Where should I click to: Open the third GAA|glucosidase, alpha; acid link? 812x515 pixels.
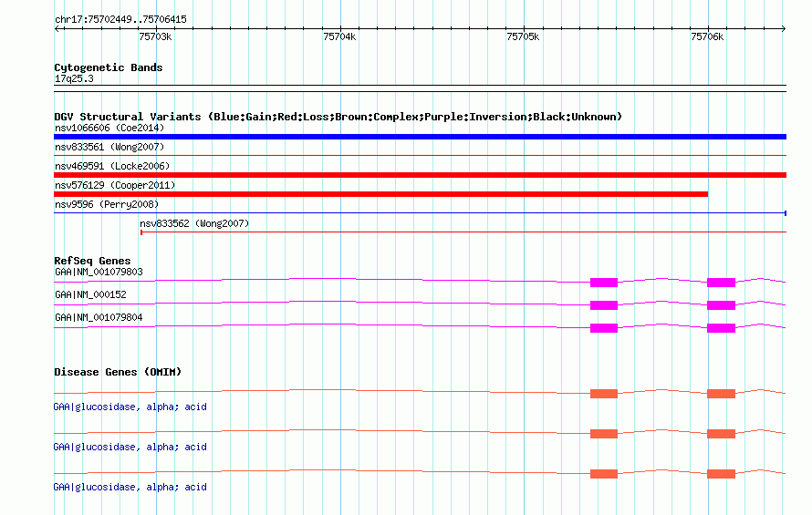(x=130, y=487)
